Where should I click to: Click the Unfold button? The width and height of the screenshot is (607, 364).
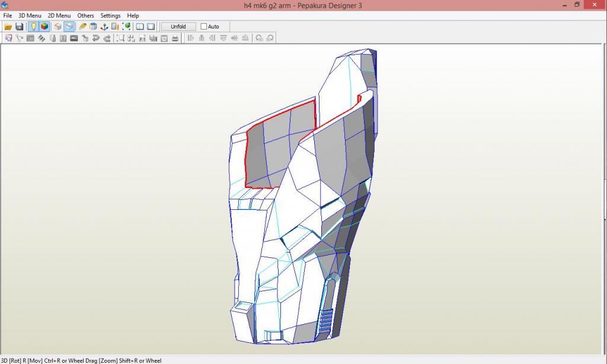point(178,26)
